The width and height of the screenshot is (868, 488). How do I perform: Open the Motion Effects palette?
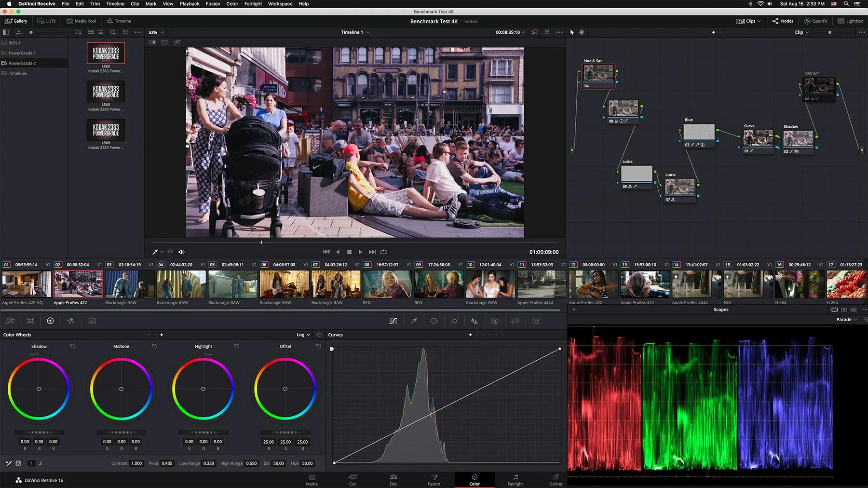click(x=92, y=321)
